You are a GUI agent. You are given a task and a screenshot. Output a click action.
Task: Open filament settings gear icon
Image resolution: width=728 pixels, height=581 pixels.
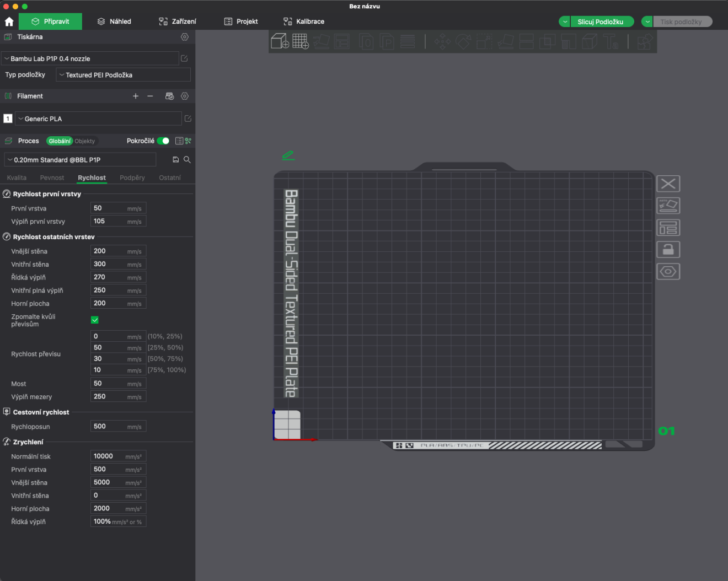185,96
